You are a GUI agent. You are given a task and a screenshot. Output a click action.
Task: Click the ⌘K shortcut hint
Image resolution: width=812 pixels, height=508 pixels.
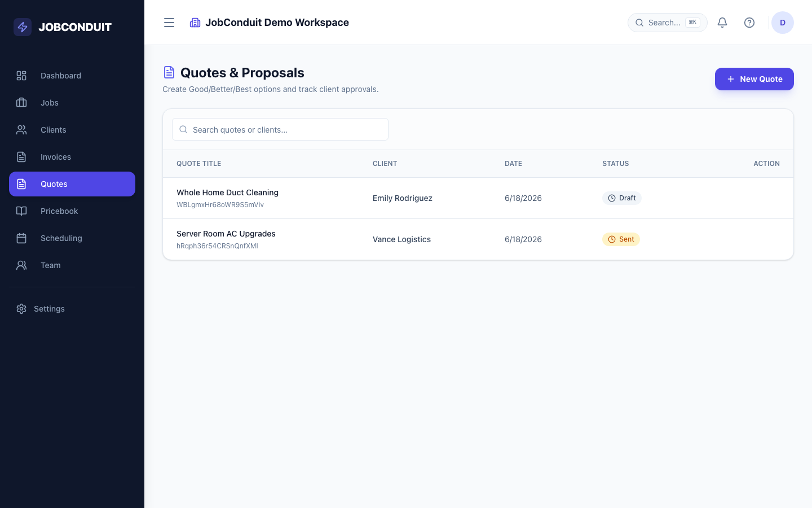pos(692,23)
